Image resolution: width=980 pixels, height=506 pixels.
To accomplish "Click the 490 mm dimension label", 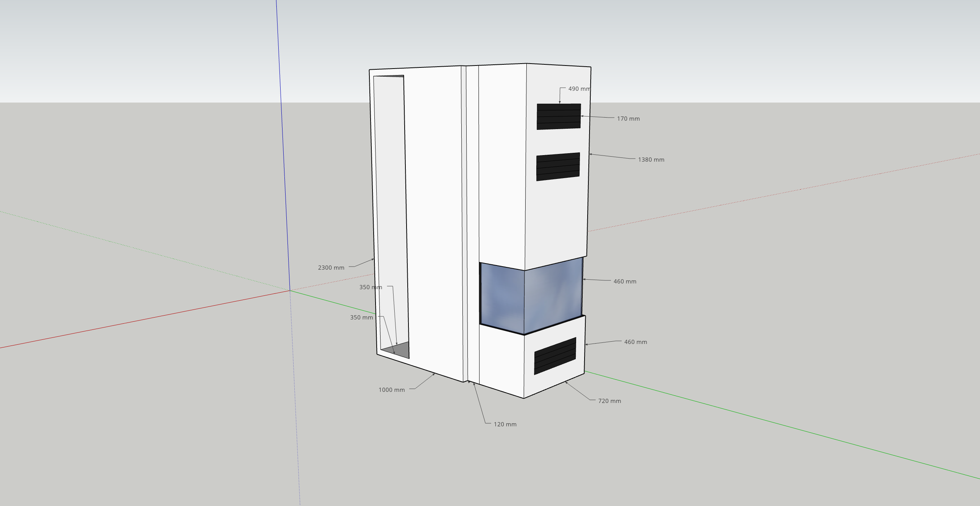I will coord(579,89).
